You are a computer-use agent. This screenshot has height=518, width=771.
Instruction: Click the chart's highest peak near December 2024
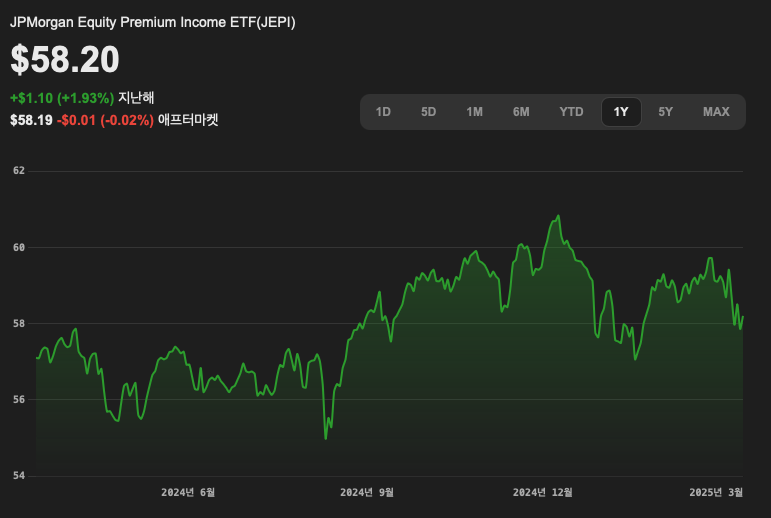coord(558,215)
